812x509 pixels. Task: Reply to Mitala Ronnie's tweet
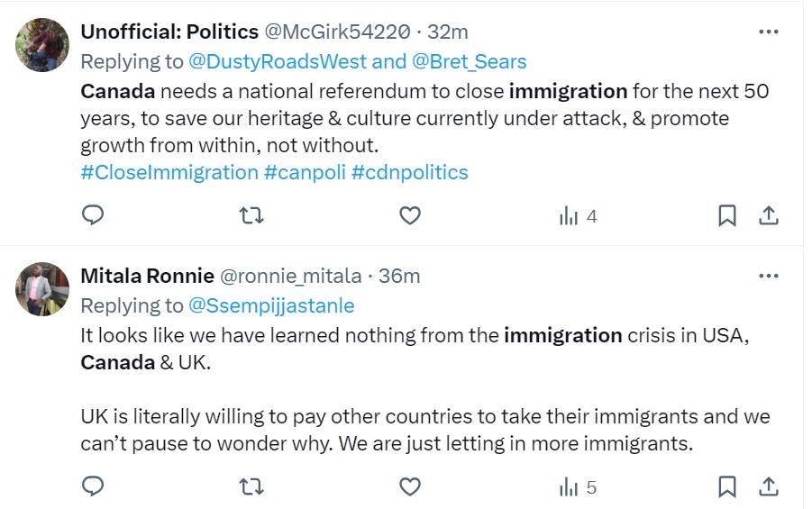coord(93,487)
